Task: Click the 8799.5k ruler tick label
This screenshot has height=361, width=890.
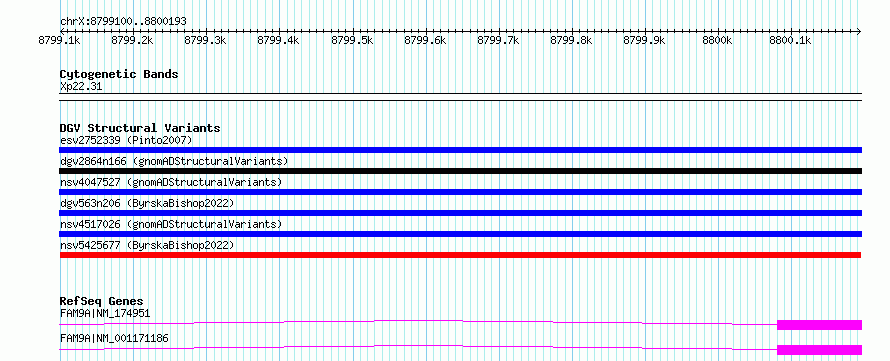Action: pyautogui.click(x=352, y=40)
